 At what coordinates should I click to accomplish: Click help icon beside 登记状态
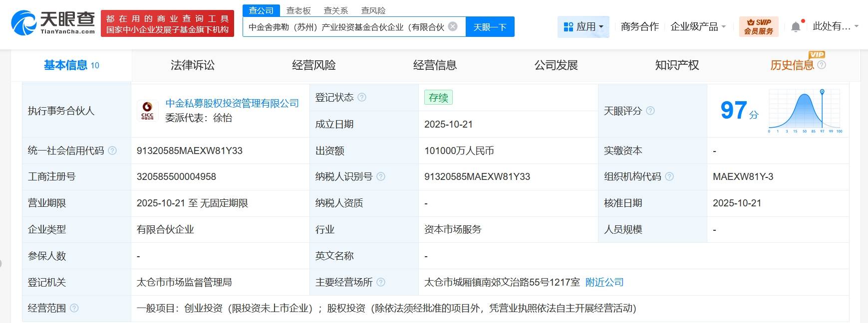point(362,97)
